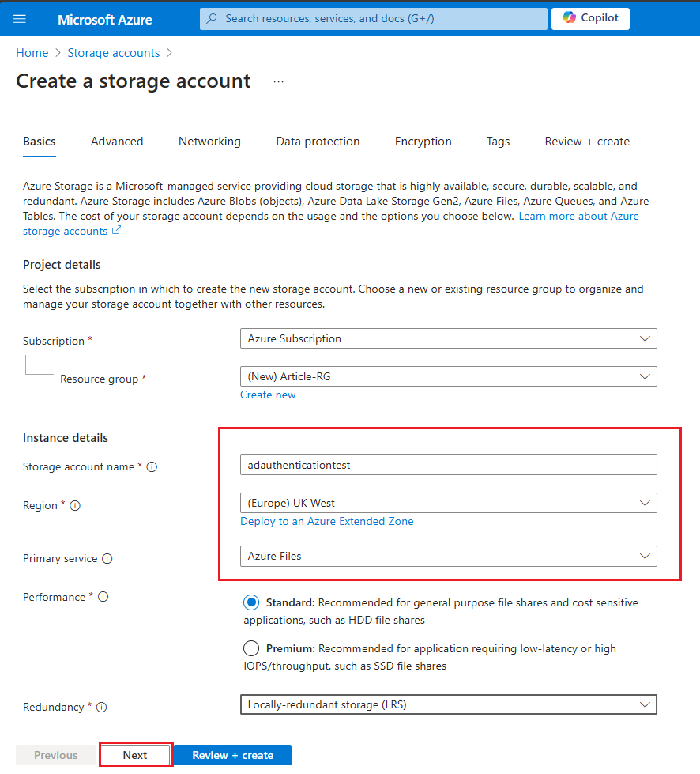This screenshot has width=700, height=774.
Task: Select the Premium performance option
Action: (250, 648)
